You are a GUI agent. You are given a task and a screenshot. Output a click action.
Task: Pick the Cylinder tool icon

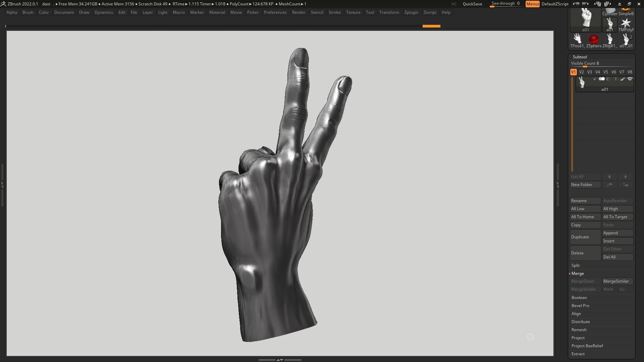(x=610, y=12)
